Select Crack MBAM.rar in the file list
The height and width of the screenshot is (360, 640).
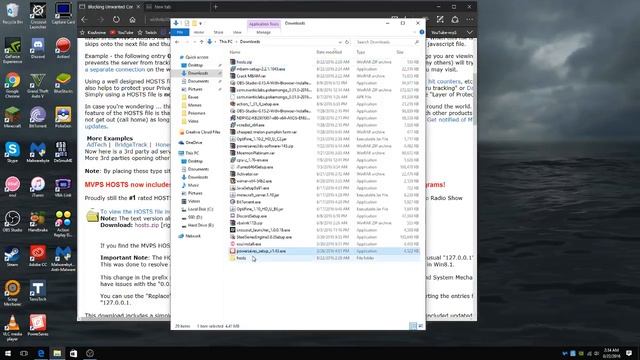324,76
